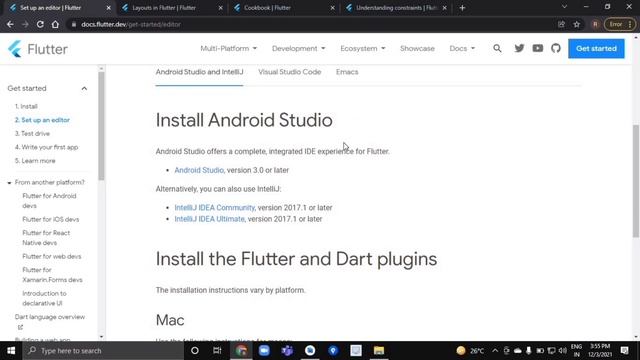This screenshot has width=640, height=360.
Task: Close the 'Cookbook' tab
Action: 332,8
